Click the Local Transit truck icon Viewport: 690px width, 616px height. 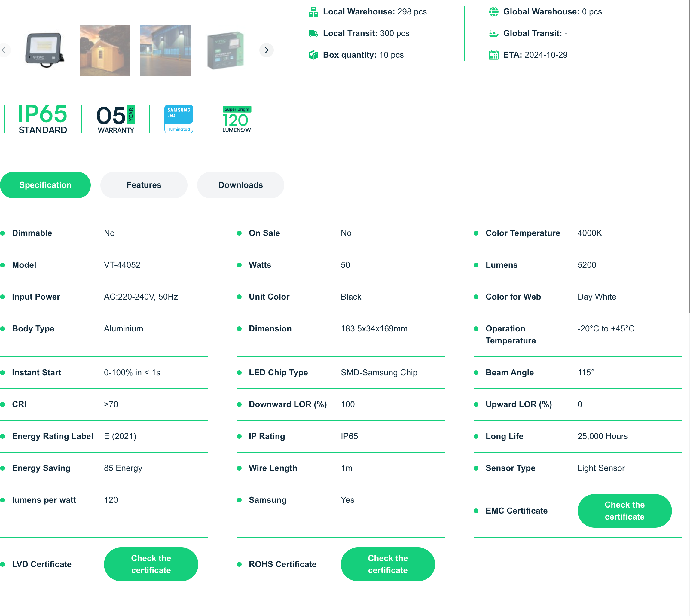pos(313,34)
